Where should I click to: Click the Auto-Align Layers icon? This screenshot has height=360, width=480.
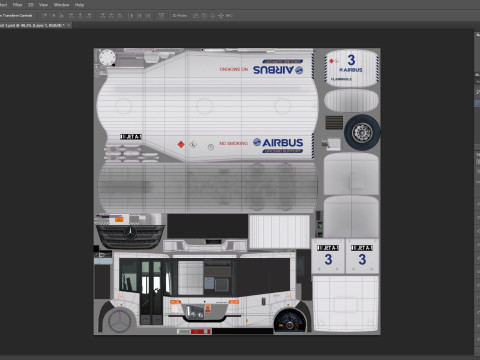point(161,16)
